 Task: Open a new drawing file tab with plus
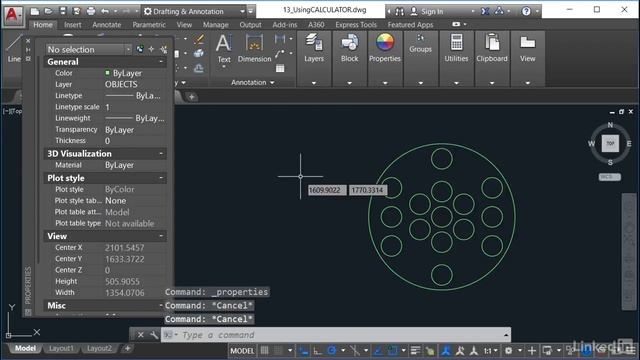coord(191,97)
